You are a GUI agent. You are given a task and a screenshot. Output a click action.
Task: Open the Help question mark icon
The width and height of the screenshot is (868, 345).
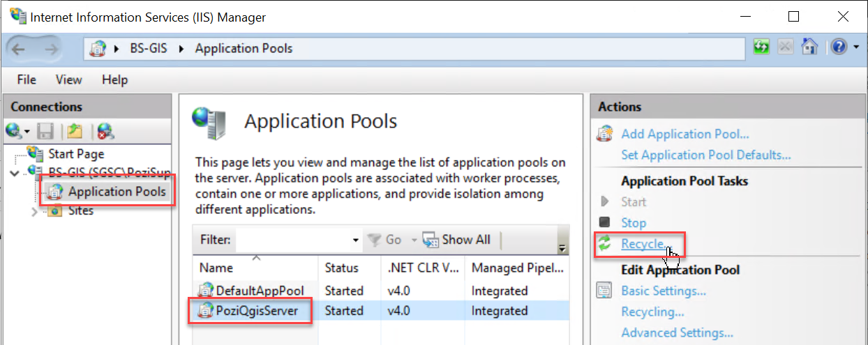tap(838, 47)
